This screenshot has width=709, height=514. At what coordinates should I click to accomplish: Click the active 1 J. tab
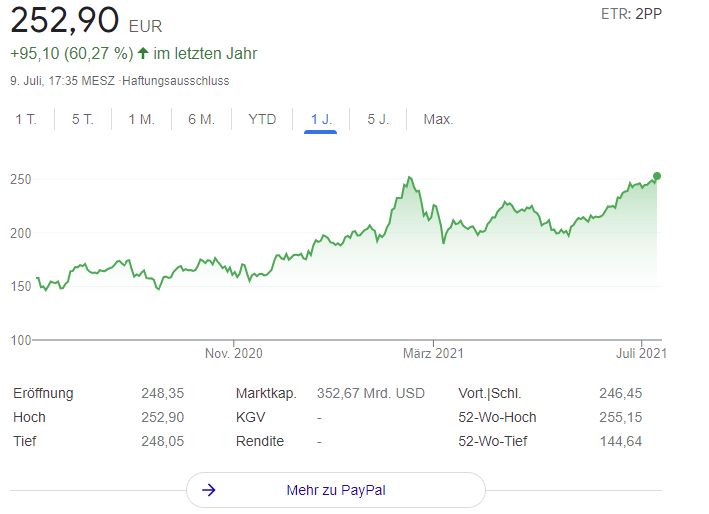pyautogui.click(x=321, y=119)
